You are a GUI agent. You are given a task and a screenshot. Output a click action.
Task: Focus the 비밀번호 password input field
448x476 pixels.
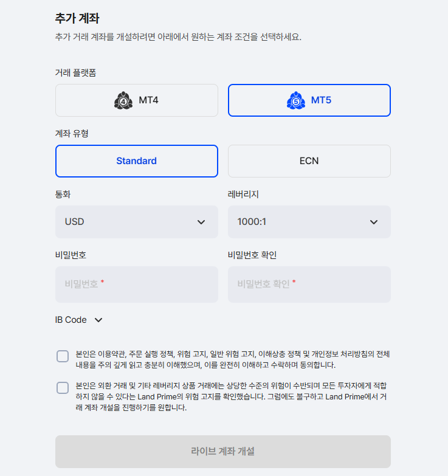coord(137,285)
